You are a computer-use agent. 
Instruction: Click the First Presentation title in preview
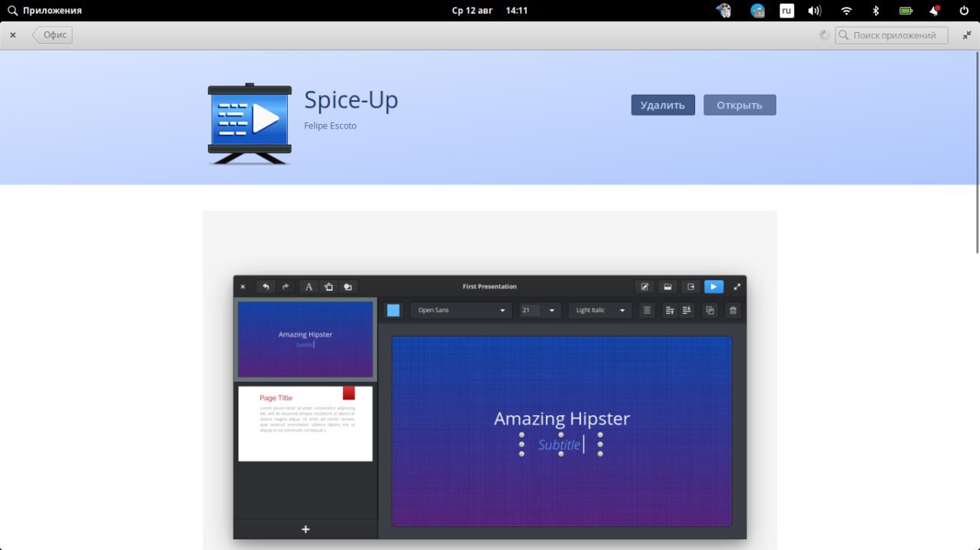coord(490,287)
